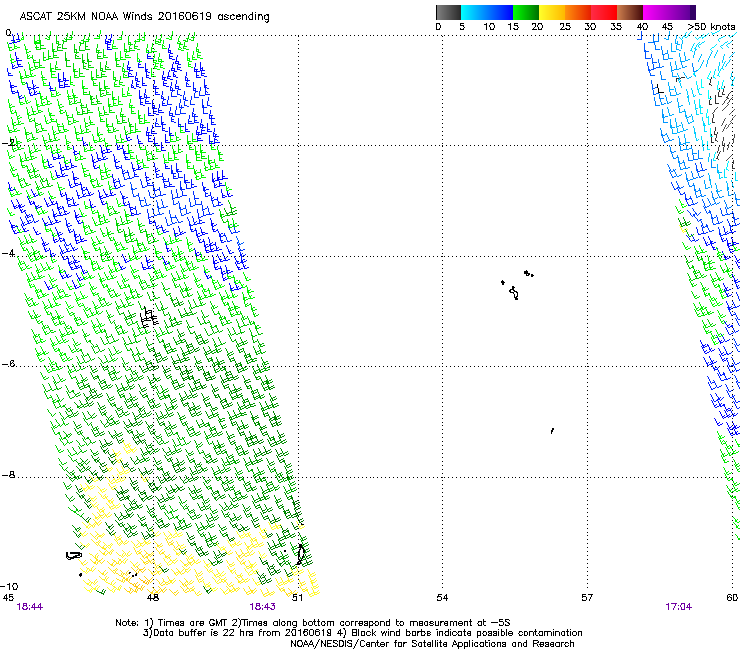Image resolution: width=740 pixels, height=650 pixels.
Task: Click the '10' label under the color bar
Action: point(489,27)
